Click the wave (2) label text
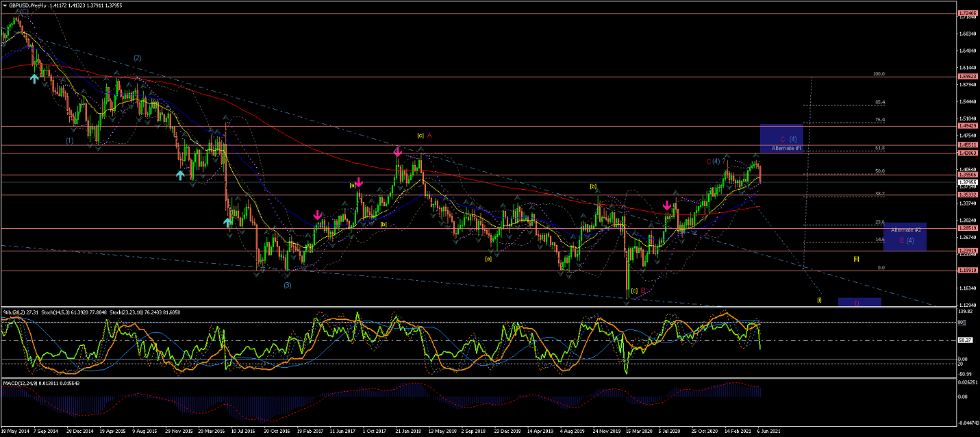980x437 pixels. (137, 58)
